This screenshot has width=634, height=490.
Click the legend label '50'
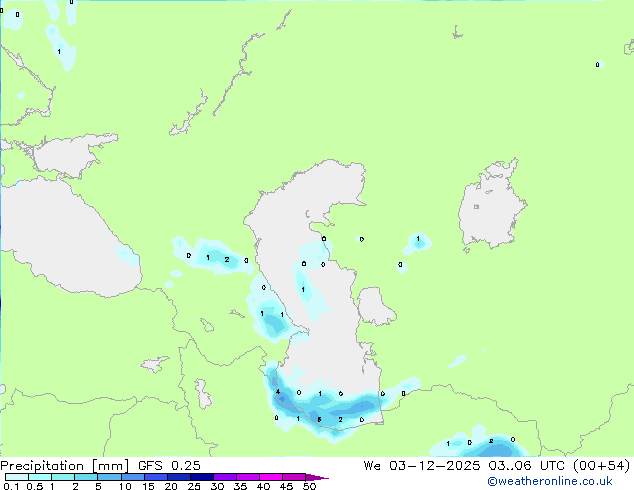coord(309,486)
